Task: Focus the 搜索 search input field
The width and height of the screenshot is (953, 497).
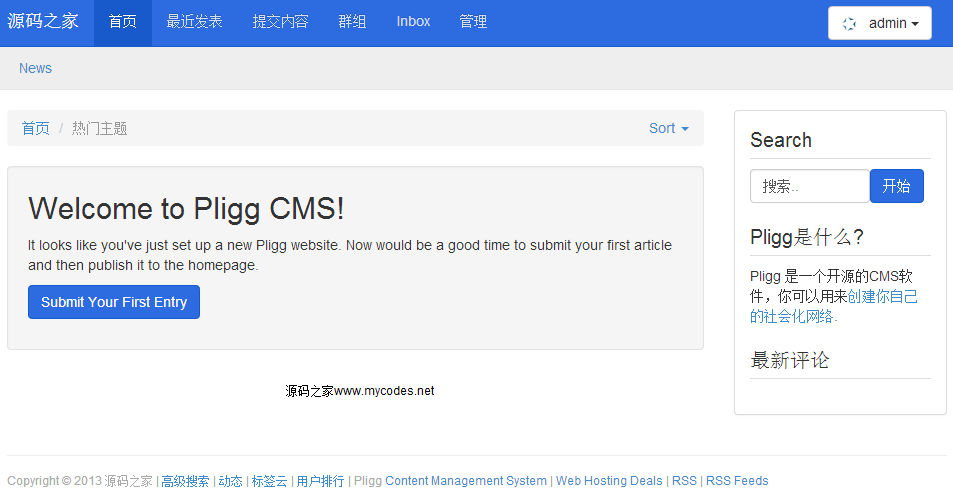Action: click(x=810, y=186)
